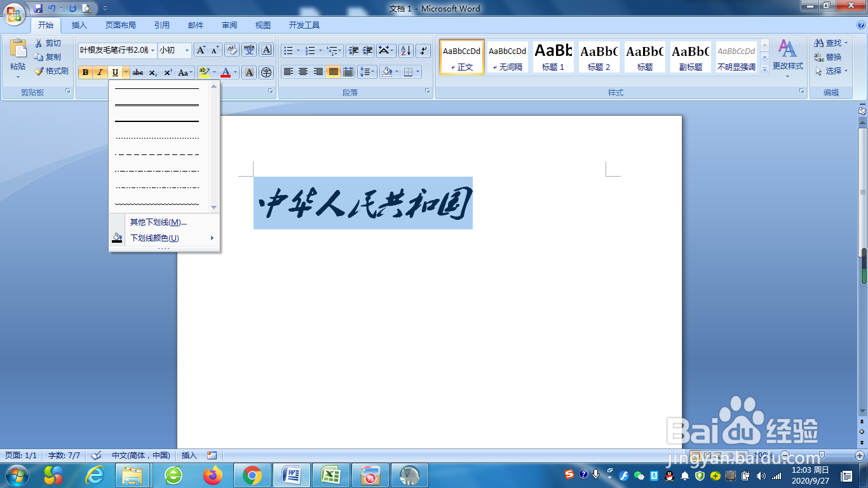Open the 审阅 ribbon tab
The image size is (868, 488).
(229, 25)
